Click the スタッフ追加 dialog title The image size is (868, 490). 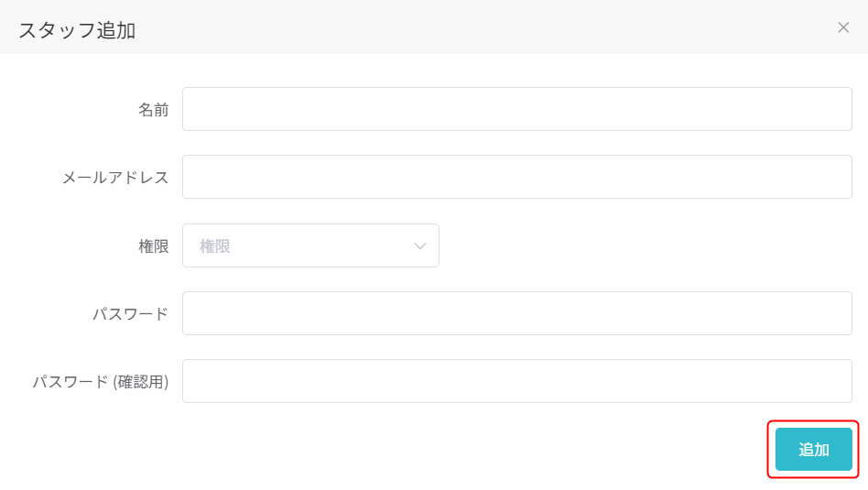tap(77, 30)
